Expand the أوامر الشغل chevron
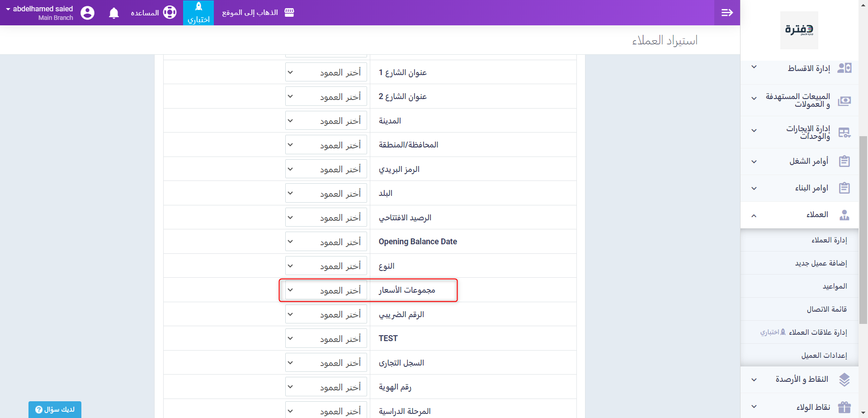The width and height of the screenshot is (868, 418). click(x=754, y=161)
